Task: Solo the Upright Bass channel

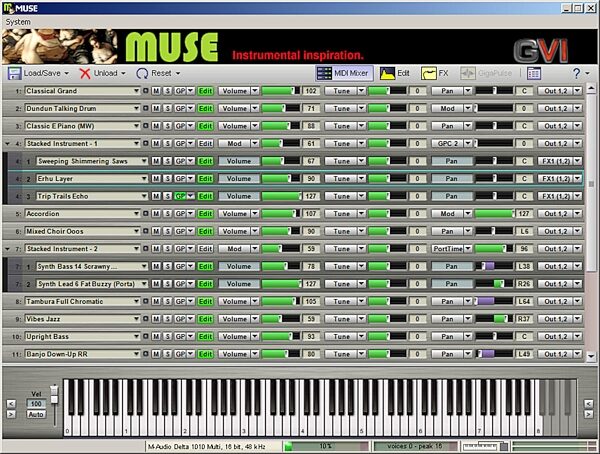Action: (168, 336)
